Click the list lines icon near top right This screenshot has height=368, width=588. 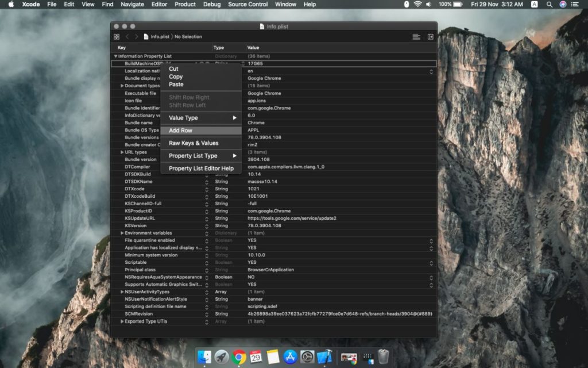[x=416, y=36]
